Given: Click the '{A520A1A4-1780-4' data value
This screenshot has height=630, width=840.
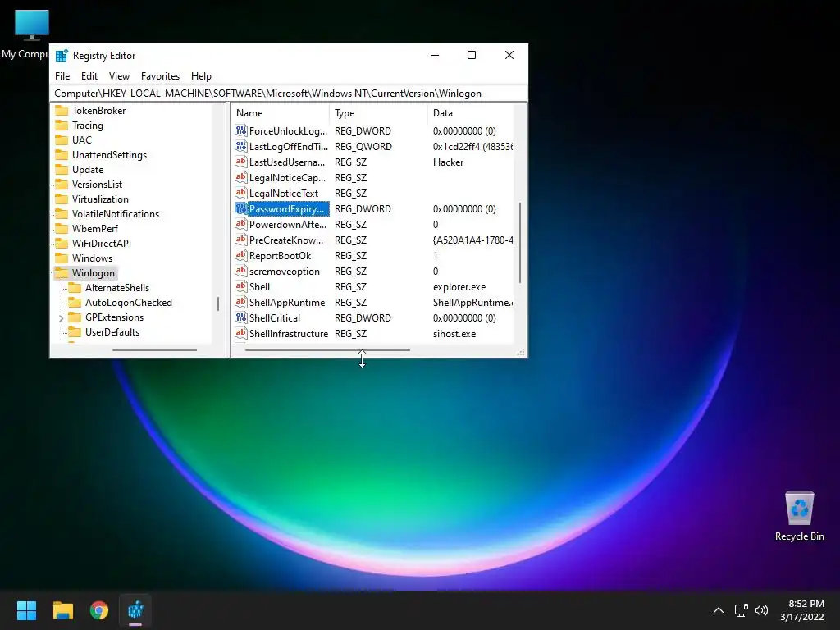Looking at the screenshot, I should pos(472,240).
